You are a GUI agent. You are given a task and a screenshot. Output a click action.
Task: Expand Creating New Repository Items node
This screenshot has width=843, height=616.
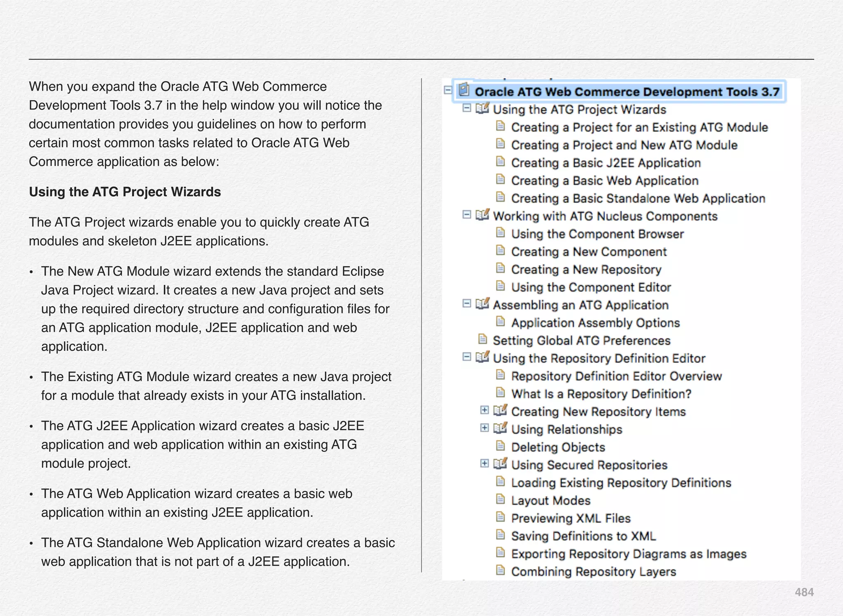484,410
